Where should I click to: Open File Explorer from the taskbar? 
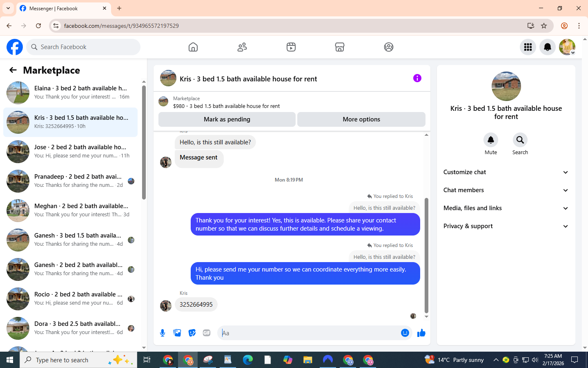click(x=307, y=360)
